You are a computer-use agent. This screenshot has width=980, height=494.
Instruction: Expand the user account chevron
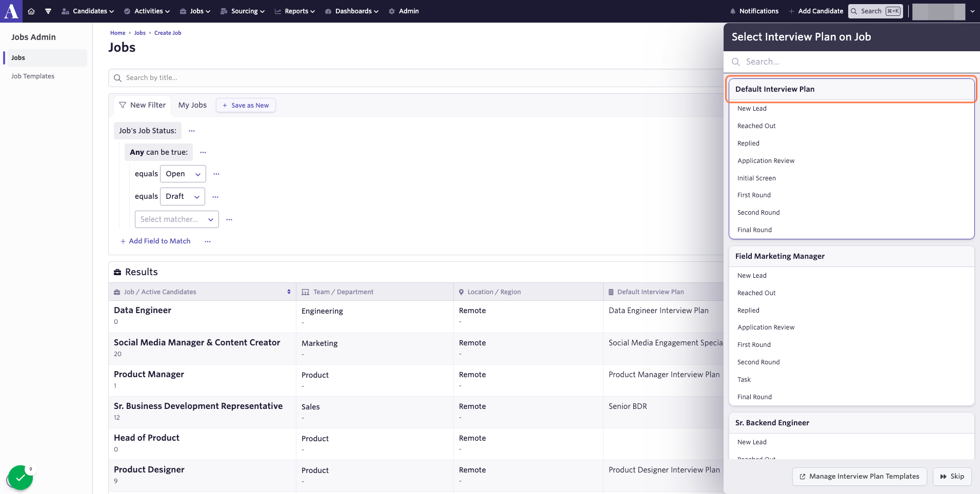(x=972, y=11)
